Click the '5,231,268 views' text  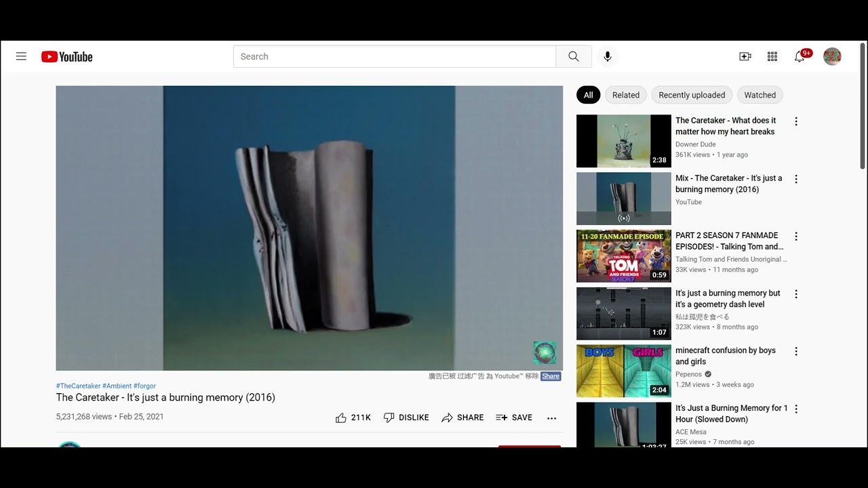84,417
